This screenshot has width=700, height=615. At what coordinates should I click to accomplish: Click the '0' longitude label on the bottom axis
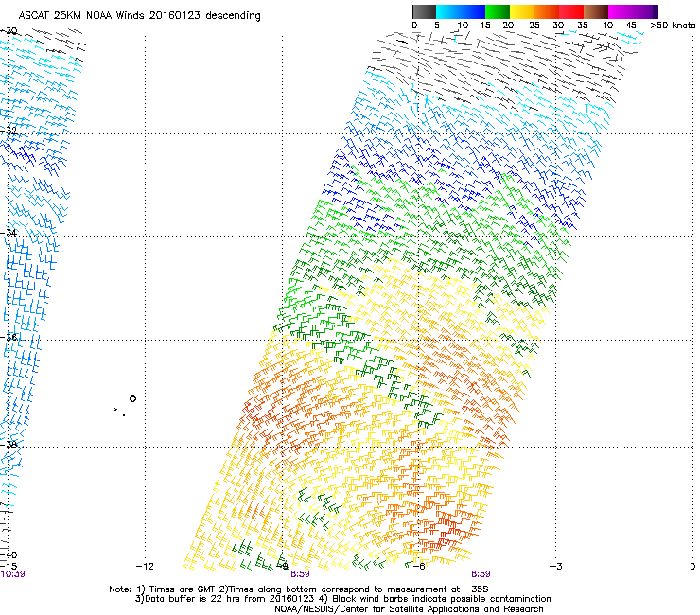tap(692, 567)
